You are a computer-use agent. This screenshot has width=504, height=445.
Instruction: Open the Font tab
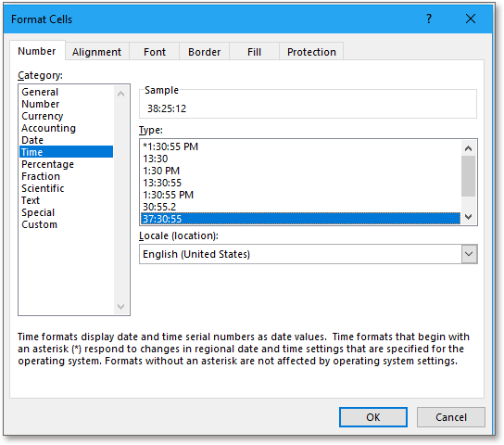tap(155, 52)
